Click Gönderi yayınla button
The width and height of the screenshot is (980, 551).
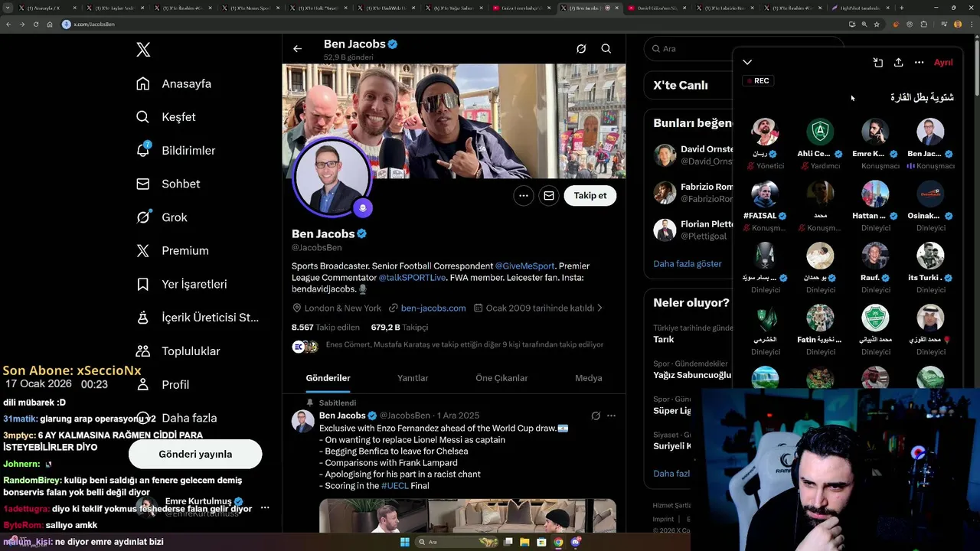tap(195, 454)
